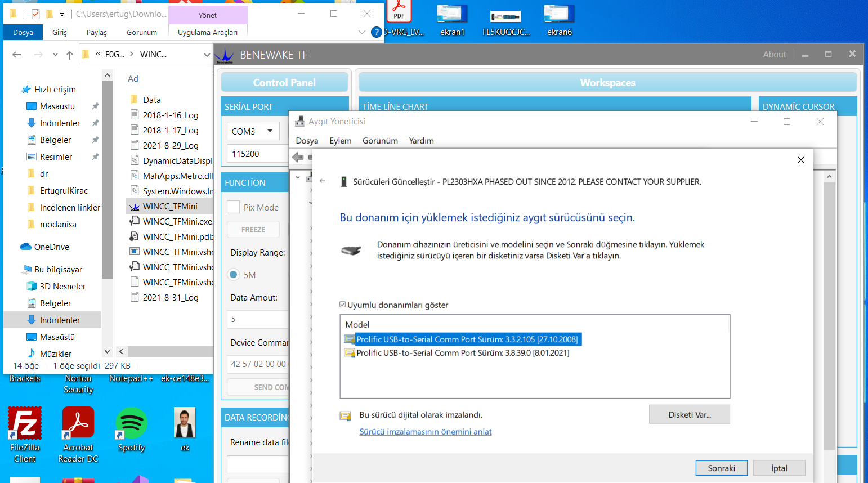
Task: Click Device Manager toolbar back arrow
Action: point(298,157)
